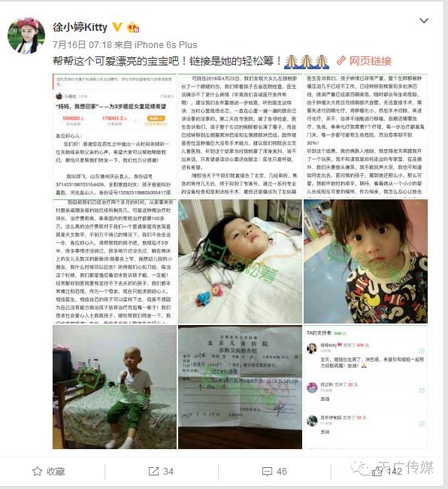Screen dimensions: 448x489
Task: Repost using the share icon showing 34
Action: point(161,471)
